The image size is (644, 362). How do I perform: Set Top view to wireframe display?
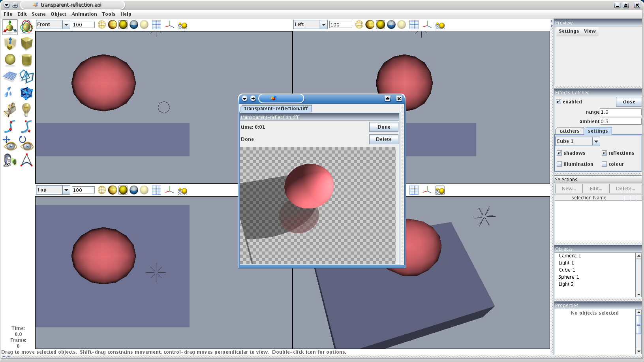tap(102, 190)
